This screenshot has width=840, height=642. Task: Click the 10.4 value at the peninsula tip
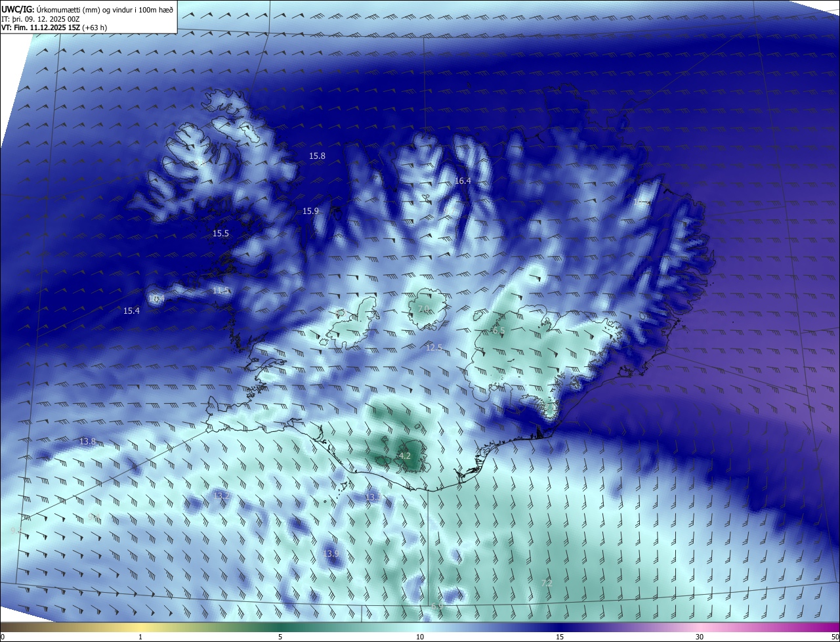click(x=156, y=299)
